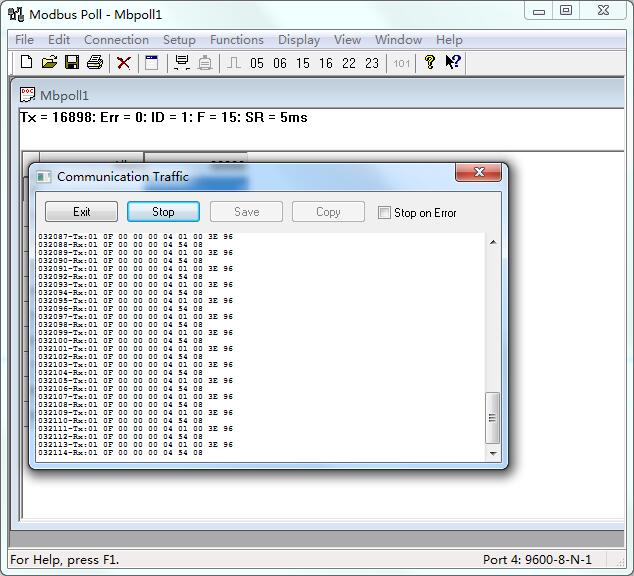Save using the floppy disk icon

tap(72, 63)
